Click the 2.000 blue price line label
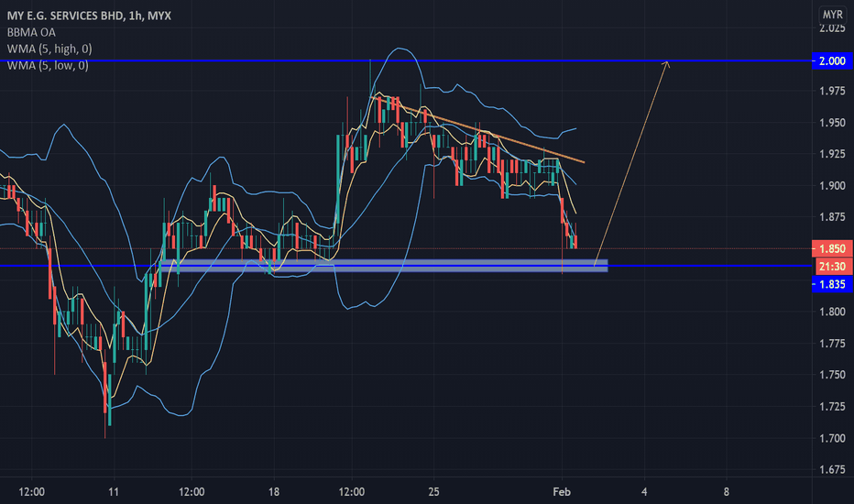 832,60
